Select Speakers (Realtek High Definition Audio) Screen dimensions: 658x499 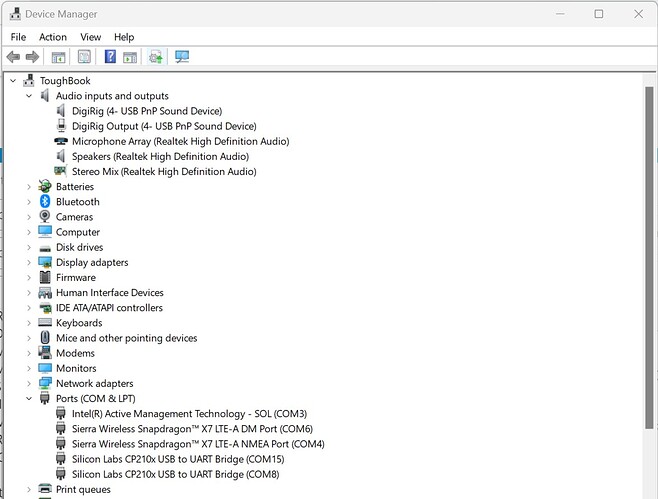(160, 156)
